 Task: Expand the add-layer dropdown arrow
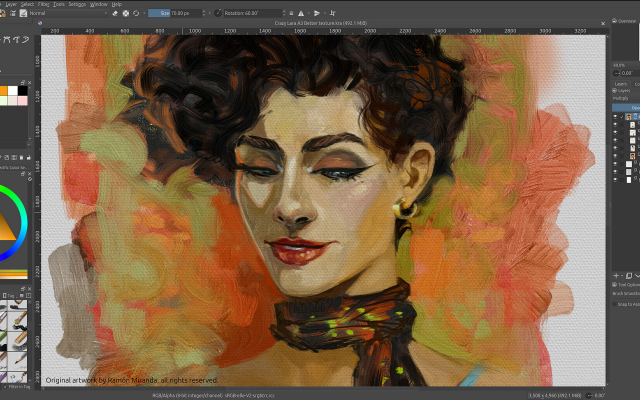point(621,276)
